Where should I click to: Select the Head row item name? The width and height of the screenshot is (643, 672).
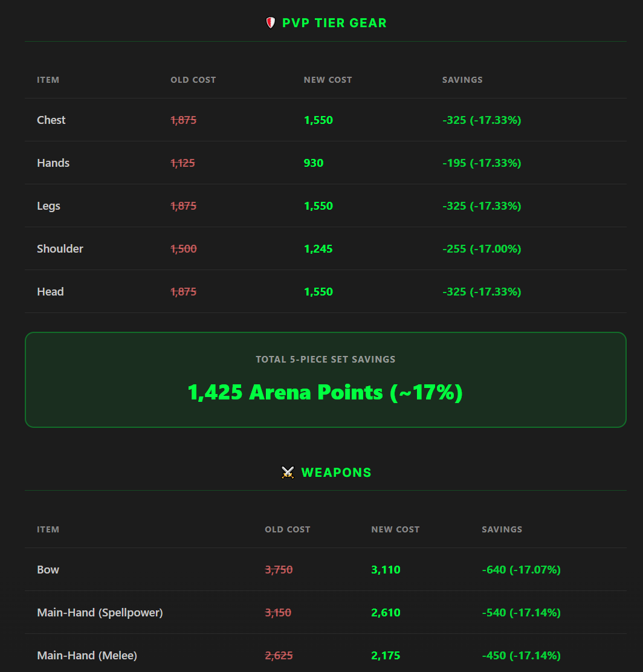(50, 292)
